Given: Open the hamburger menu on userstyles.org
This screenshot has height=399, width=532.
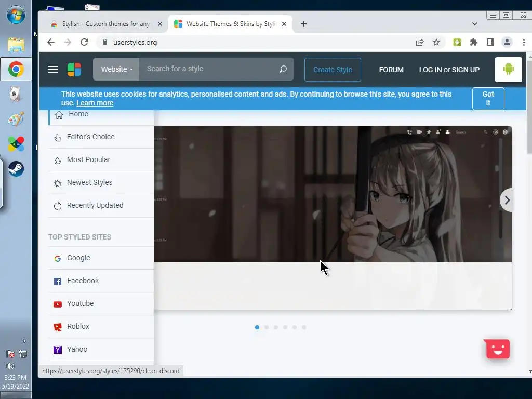Looking at the screenshot, I should tap(53, 70).
